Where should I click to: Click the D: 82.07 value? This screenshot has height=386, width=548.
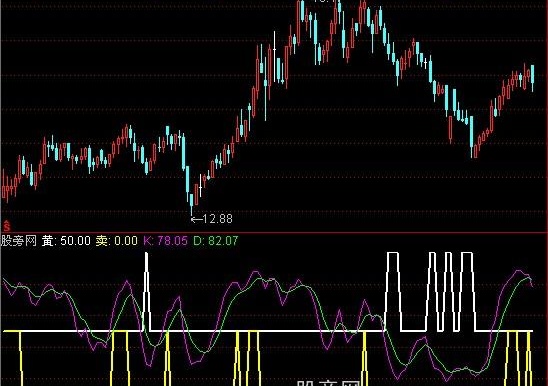pyautogui.click(x=216, y=241)
